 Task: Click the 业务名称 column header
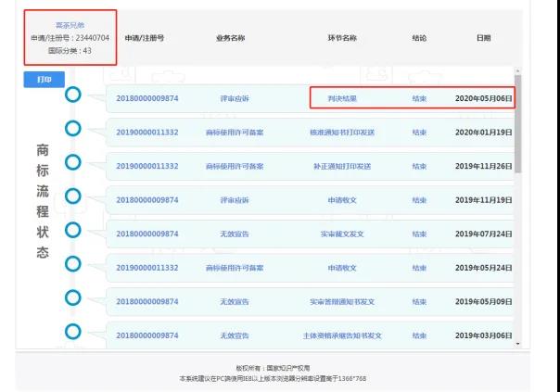pyautogui.click(x=230, y=38)
